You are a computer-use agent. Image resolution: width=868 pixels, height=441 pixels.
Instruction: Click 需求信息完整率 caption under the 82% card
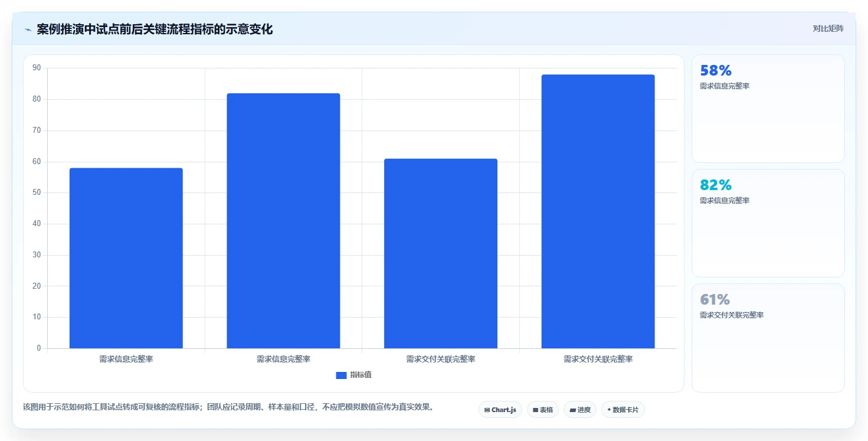(x=725, y=201)
